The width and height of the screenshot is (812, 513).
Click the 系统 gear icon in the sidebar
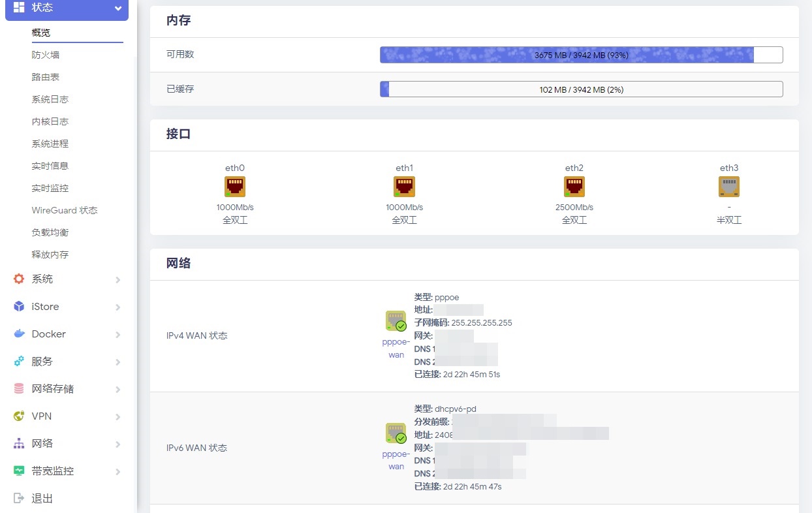[x=20, y=279]
